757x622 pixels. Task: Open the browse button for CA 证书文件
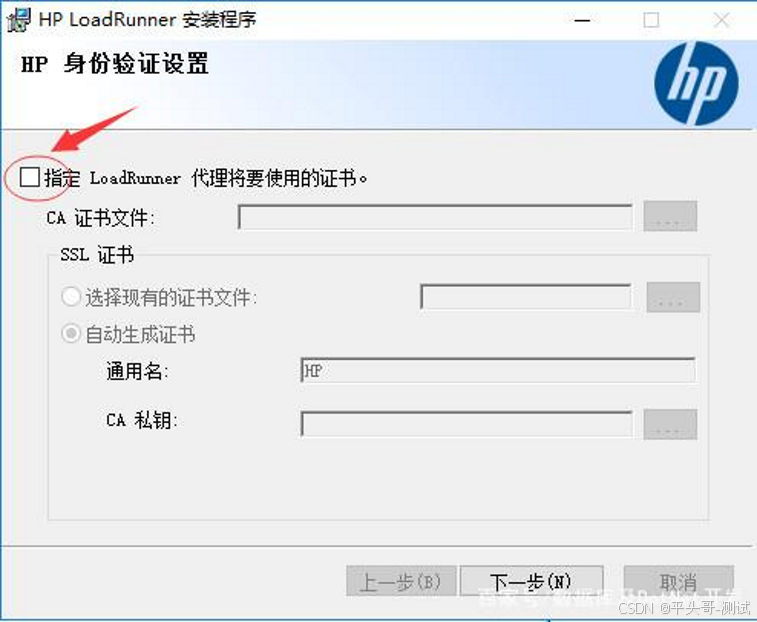click(670, 216)
